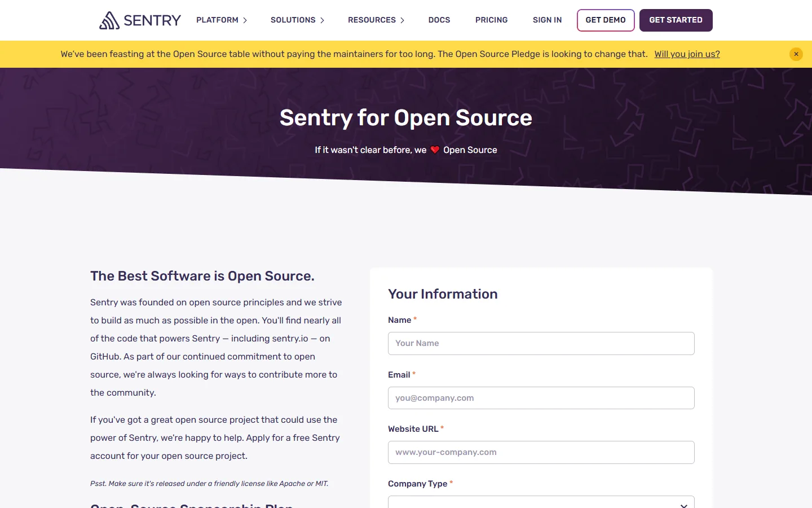Viewport: 812px width, 508px height.
Task: Expand the Resources navigation menu
Action: [x=376, y=20]
